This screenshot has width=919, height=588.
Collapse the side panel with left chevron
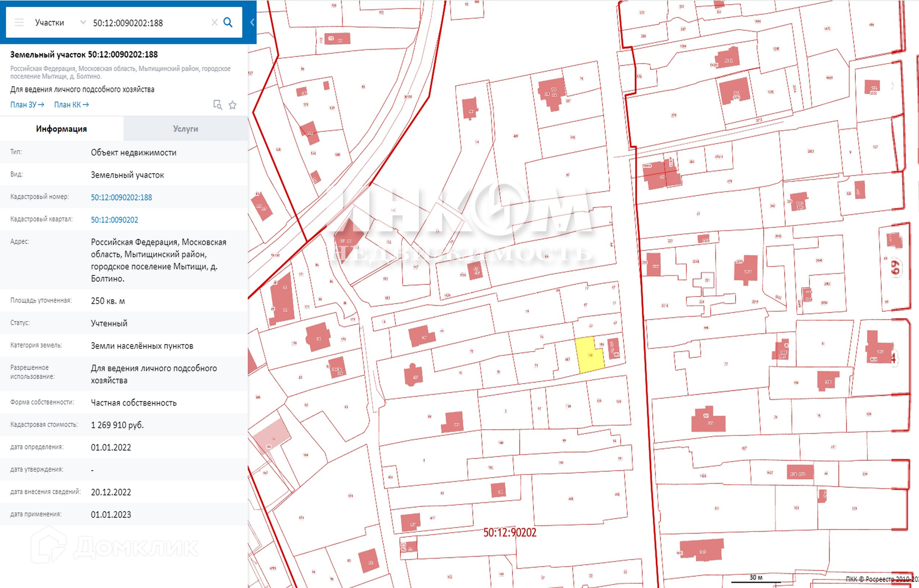tap(252, 22)
